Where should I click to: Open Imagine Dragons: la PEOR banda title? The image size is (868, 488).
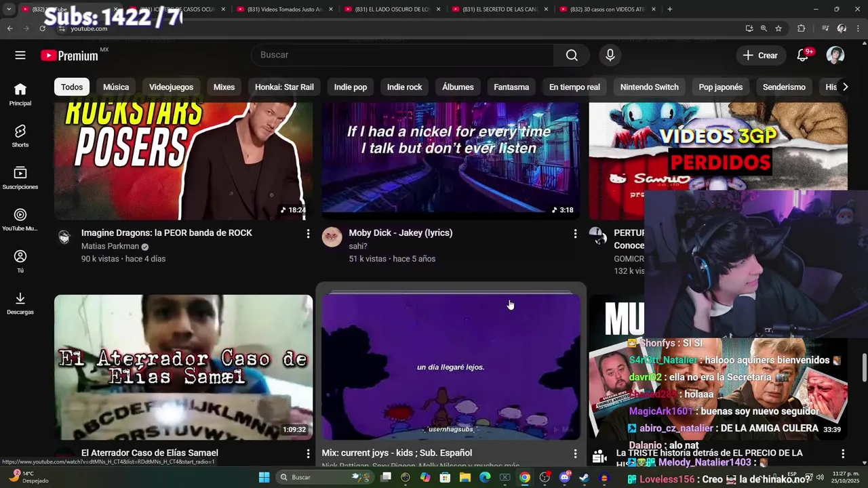point(167,232)
